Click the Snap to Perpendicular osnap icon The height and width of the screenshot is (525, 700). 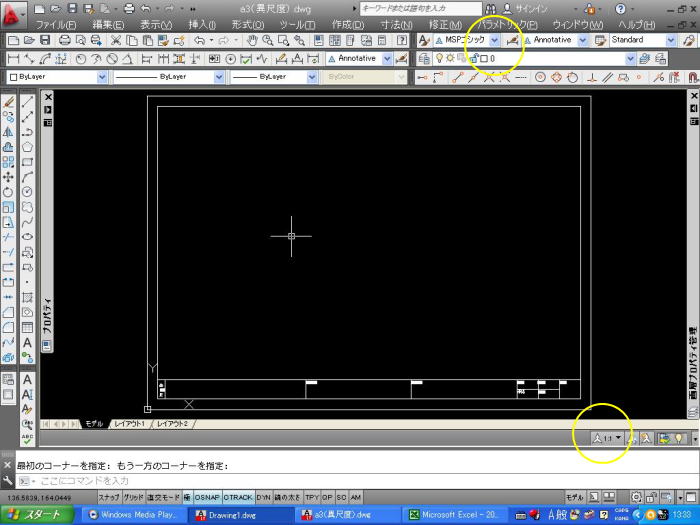click(x=592, y=77)
